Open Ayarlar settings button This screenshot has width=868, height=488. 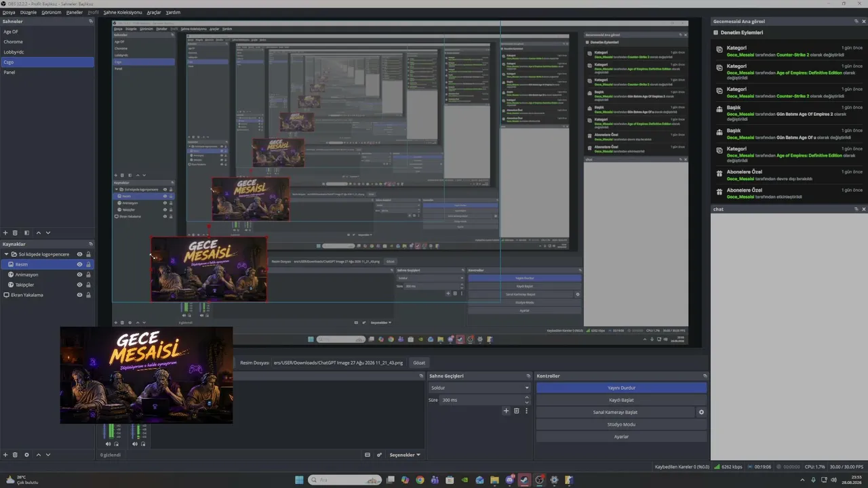[x=621, y=436]
